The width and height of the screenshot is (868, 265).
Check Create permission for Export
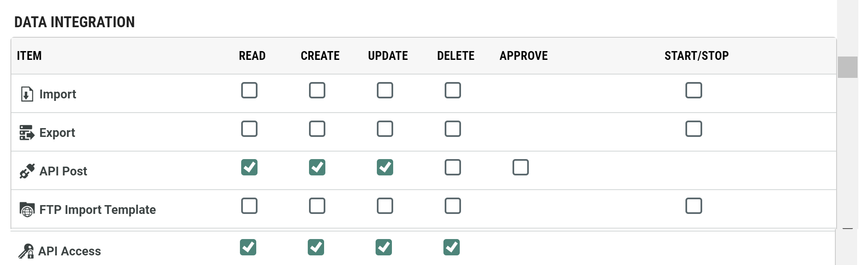[x=317, y=129]
